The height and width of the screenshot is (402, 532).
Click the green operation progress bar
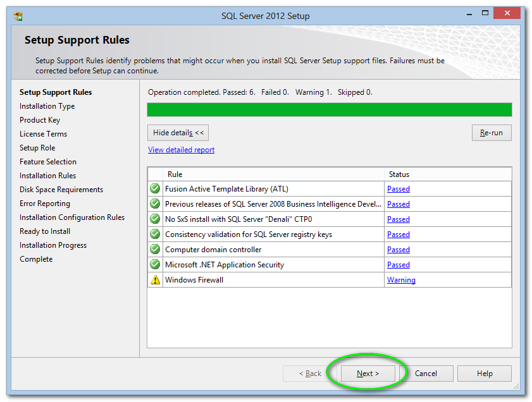329,110
